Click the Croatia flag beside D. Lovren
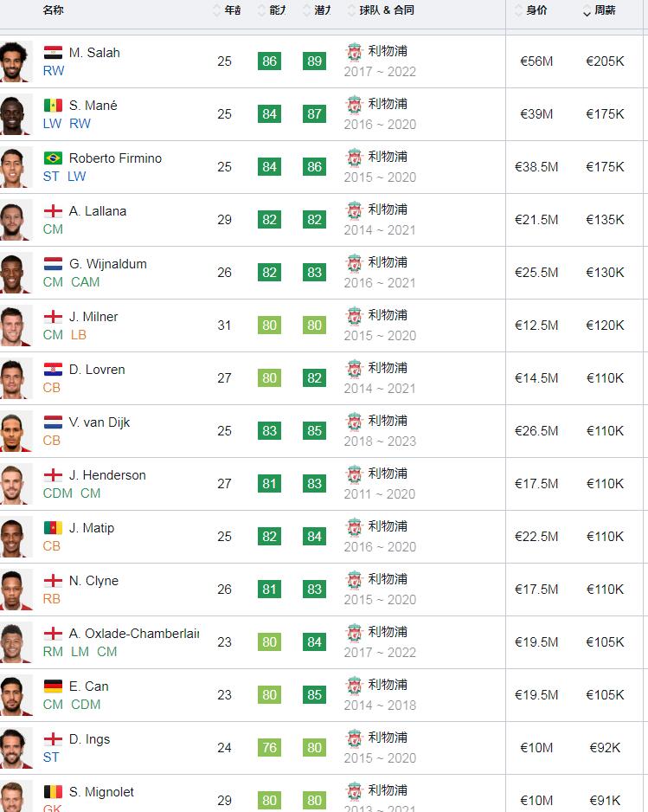 53,370
